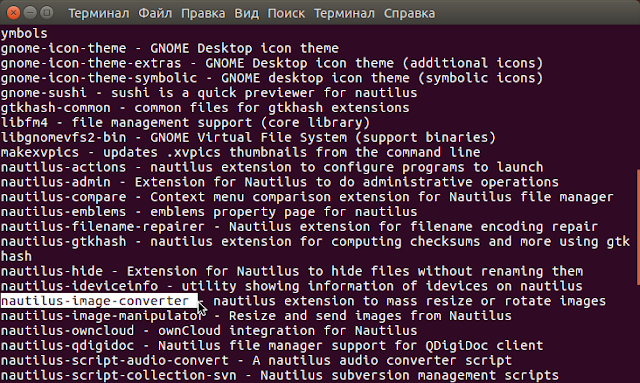Click the highlighted nautilus-image-converter text

95,301
